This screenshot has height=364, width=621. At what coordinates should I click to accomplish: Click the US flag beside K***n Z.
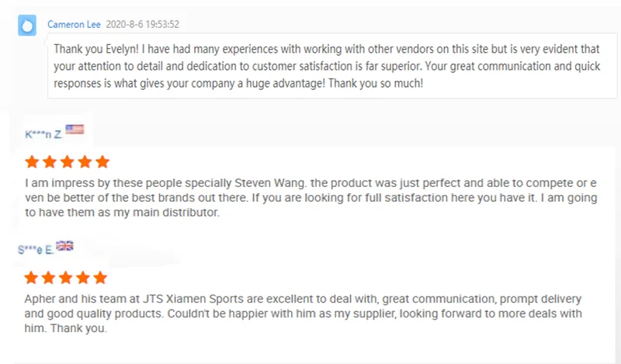coord(75,130)
